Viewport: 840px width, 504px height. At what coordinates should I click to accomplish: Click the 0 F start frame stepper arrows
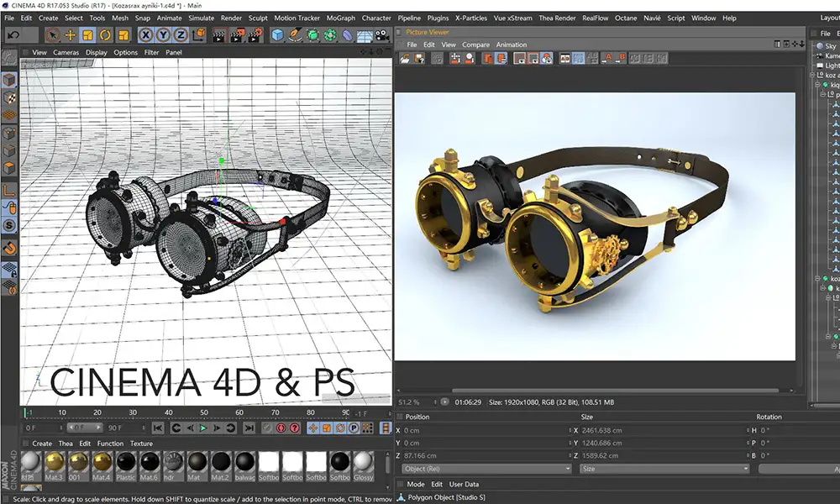(61, 428)
